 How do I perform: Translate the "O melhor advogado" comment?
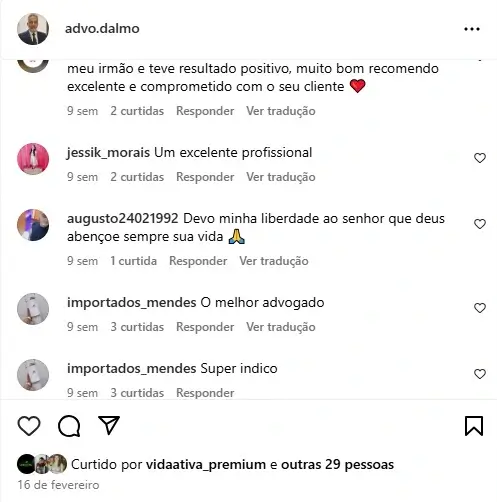point(281,327)
